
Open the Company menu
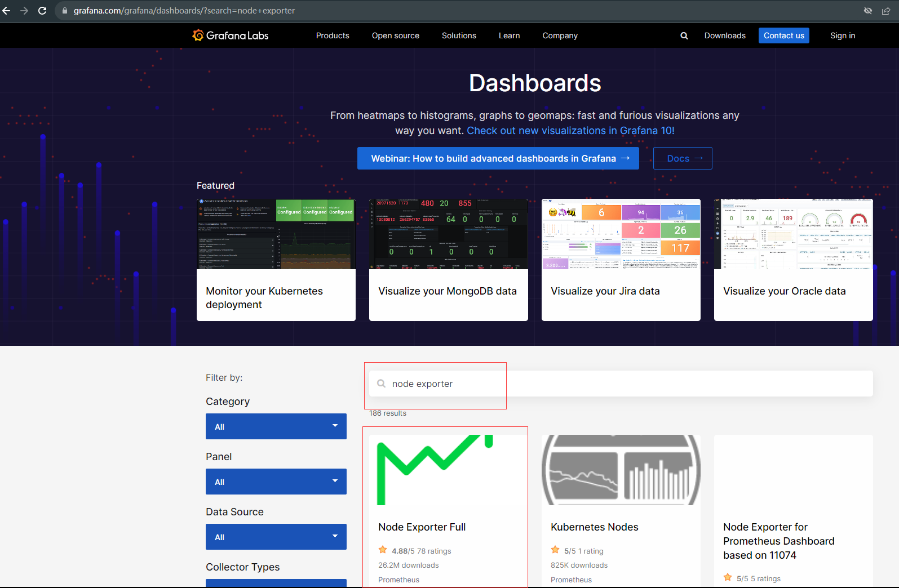point(560,35)
